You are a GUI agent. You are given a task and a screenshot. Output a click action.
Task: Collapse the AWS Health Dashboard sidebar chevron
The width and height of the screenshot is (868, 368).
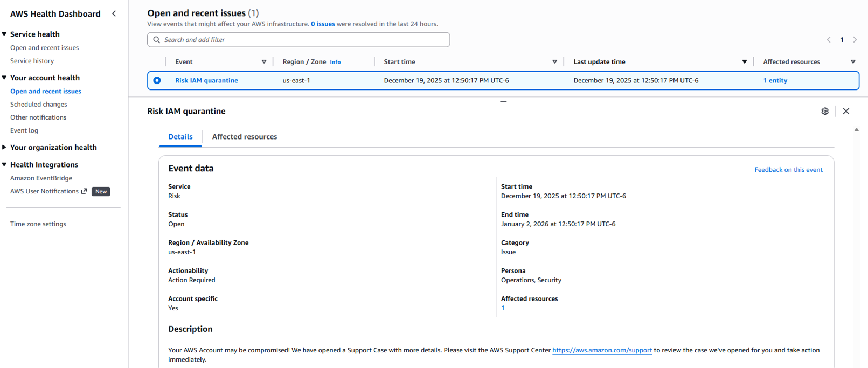pos(114,13)
